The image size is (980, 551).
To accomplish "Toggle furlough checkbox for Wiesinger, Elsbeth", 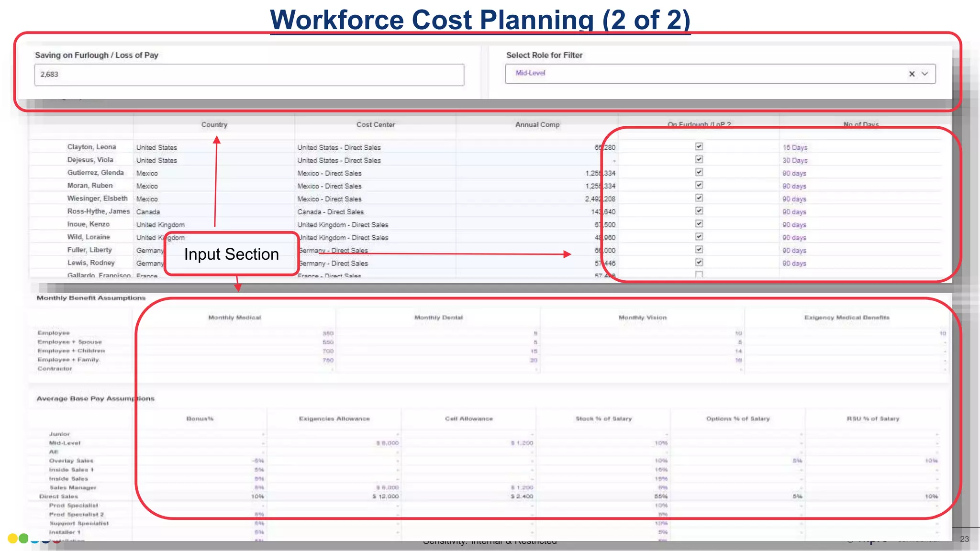I will (x=699, y=198).
